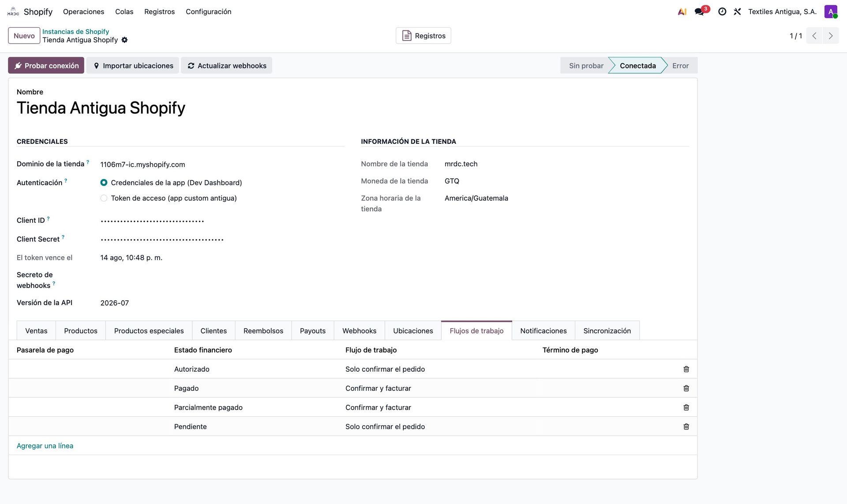
Task: Select the Flujos de trabajo tab
Action: pos(476,331)
